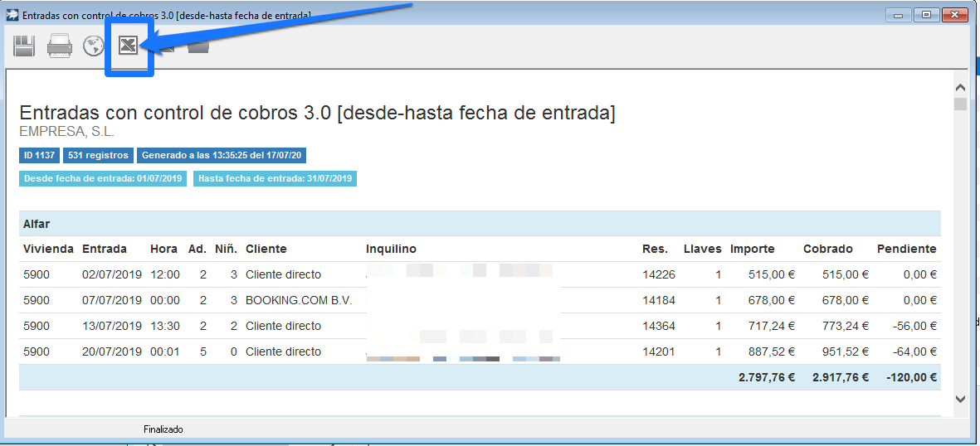Select the report heading text
This screenshot has height=446, width=980.
[x=318, y=113]
